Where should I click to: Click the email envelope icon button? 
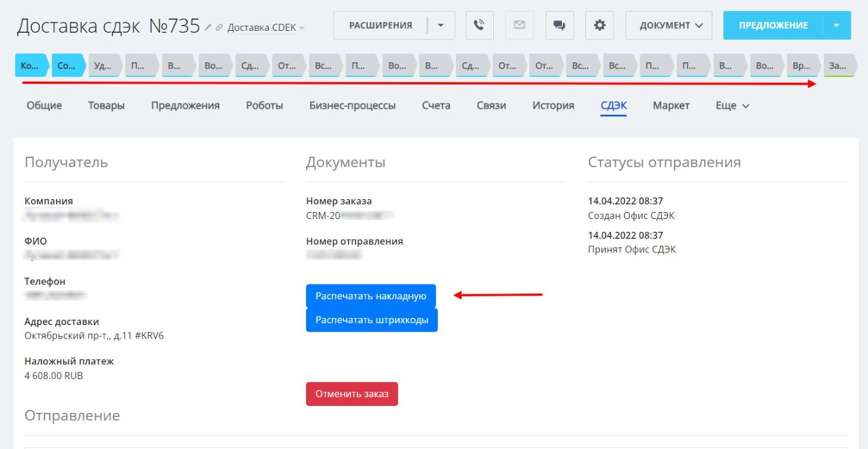(519, 25)
